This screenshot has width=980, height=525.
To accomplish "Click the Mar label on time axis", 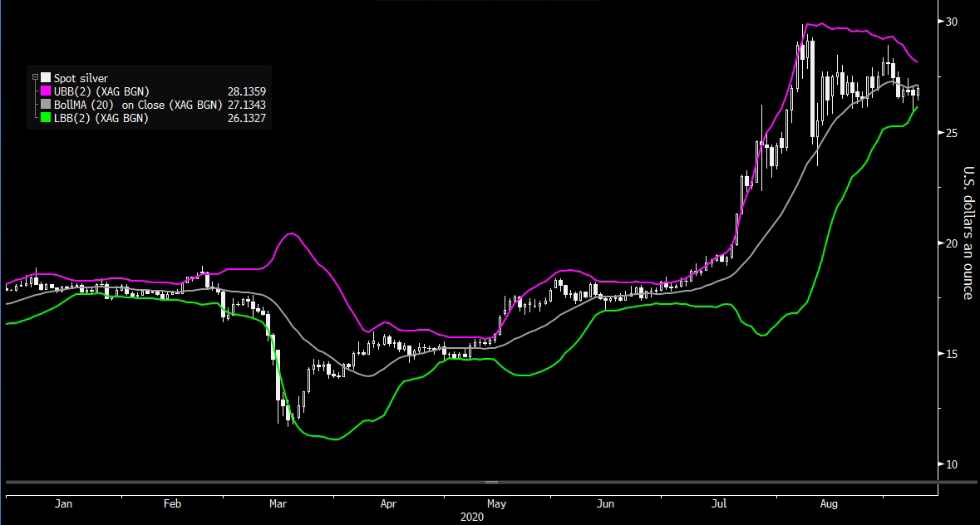I will pyautogui.click(x=278, y=503).
